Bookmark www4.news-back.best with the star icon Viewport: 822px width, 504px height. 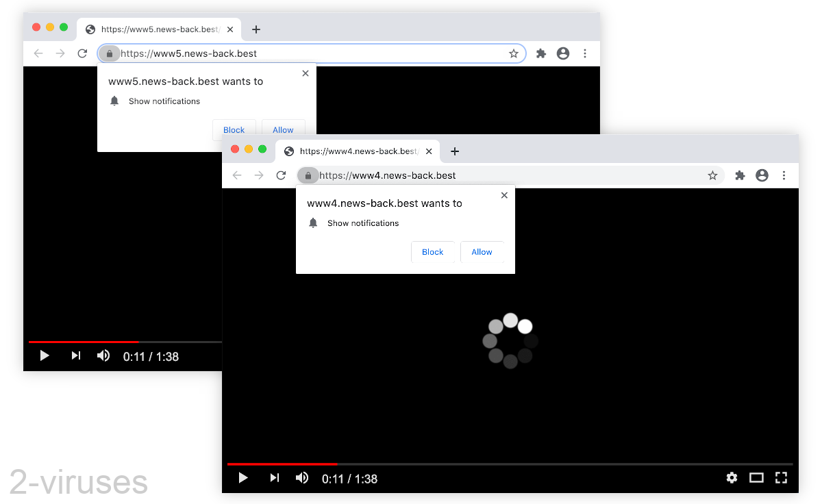click(x=712, y=175)
